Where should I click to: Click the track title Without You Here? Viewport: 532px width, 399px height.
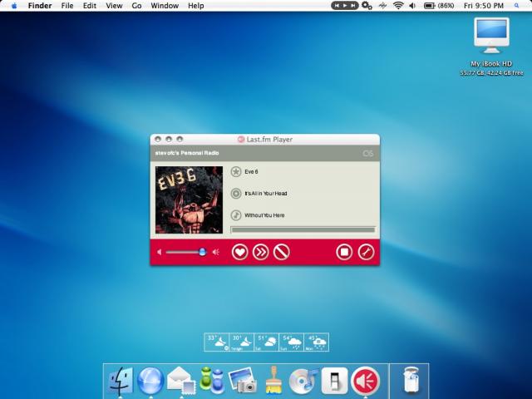264,215
